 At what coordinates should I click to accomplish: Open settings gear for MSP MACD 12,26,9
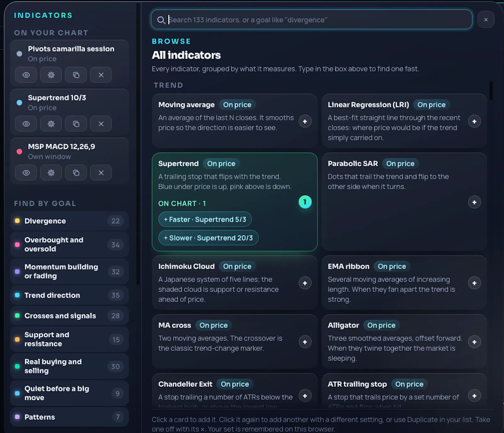pyautogui.click(x=51, y=173)
